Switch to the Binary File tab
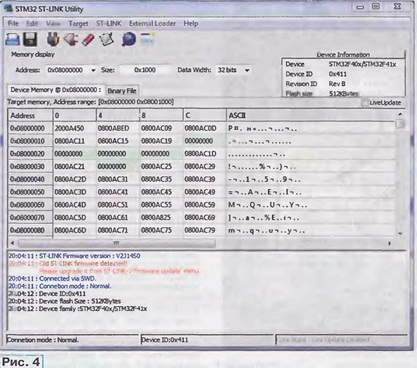 (x=122, y=91)
